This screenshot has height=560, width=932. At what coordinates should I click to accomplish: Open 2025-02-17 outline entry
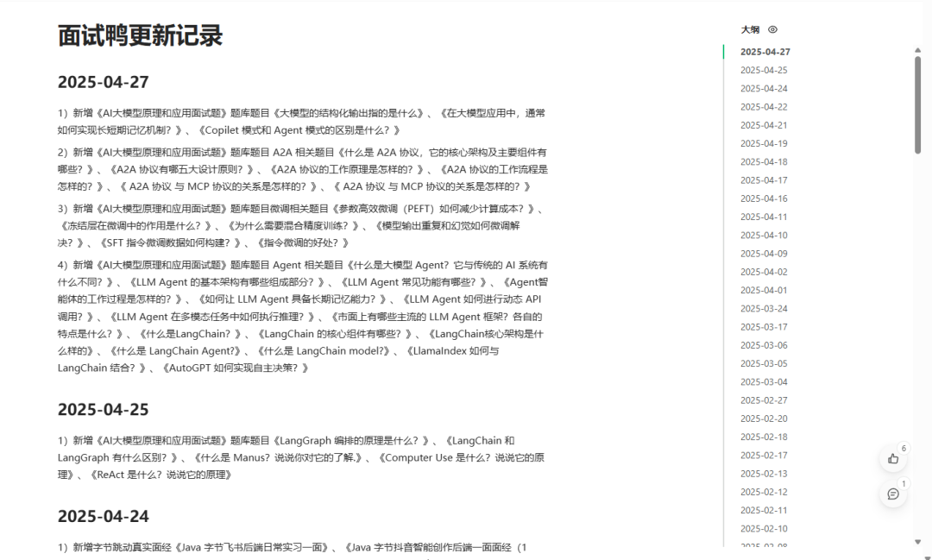coord(764,456)
